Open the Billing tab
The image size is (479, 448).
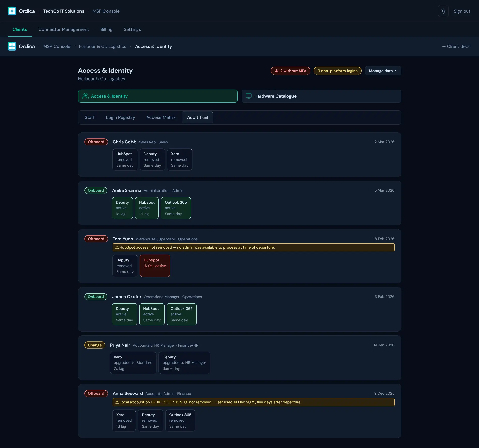tap(106, 29)
